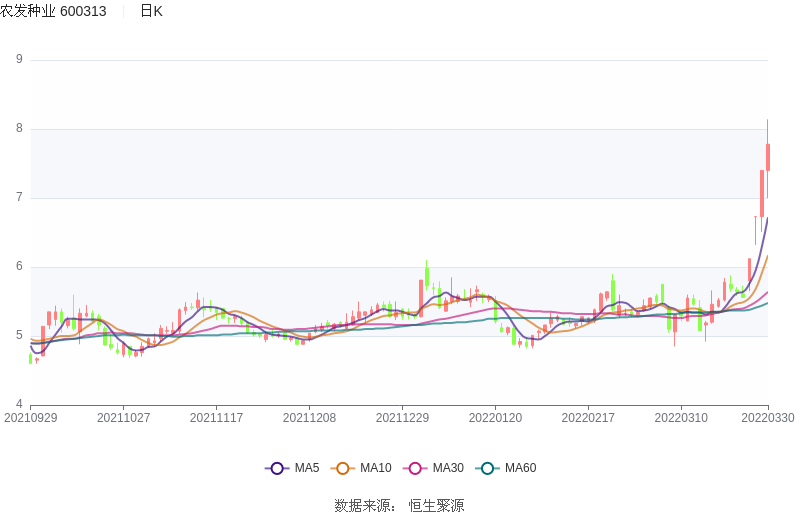
Task: Select the 20211229 date on the x-axis
Action: (x=402, y=418)
